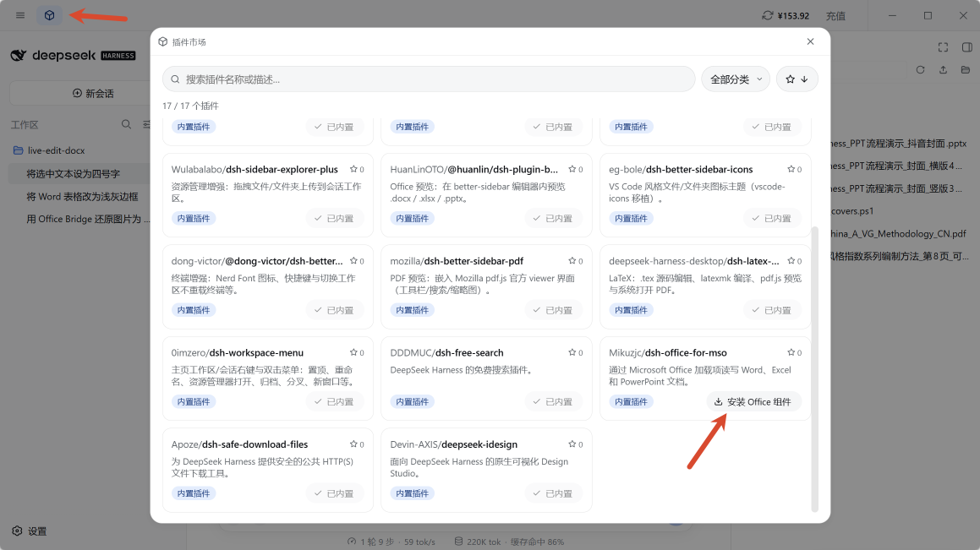The image size is (980, 550).
Task: Star the dsh-better-sidebar-pdf plugin
Action: point(572,261)
